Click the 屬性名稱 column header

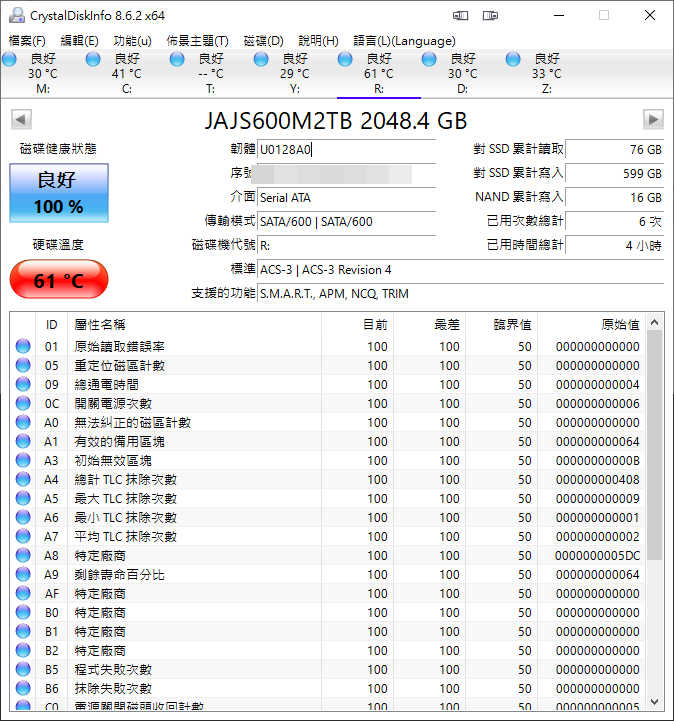click(x=194, y=325)
